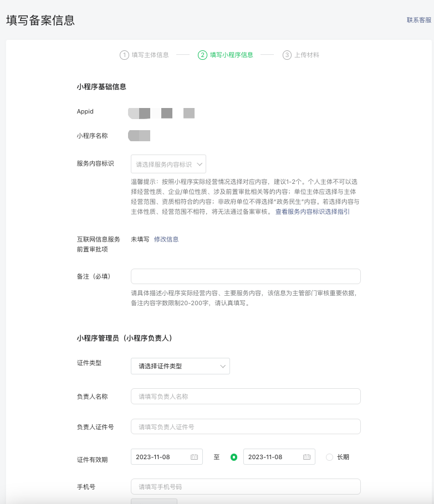
Task: Click the green circled number 2 icon
Action: point(202,55)
